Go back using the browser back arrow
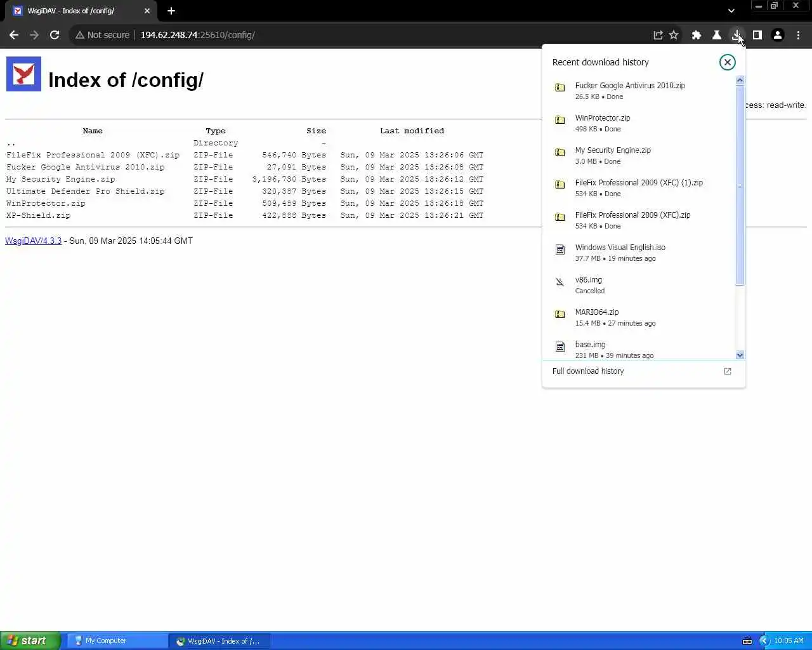Viewport: 812px width, 650px height. point(14,35)
